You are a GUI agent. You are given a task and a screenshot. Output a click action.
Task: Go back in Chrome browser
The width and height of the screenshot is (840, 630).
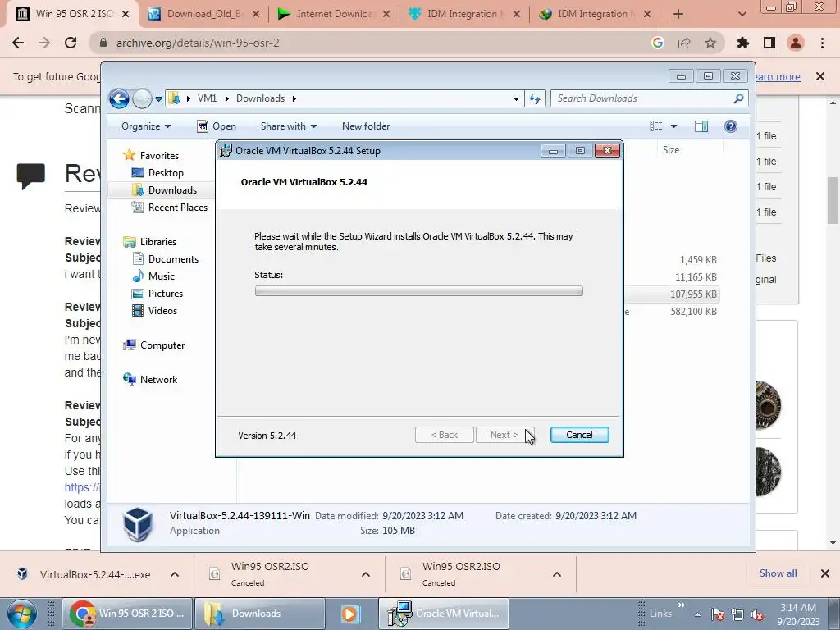coord(18,43)
